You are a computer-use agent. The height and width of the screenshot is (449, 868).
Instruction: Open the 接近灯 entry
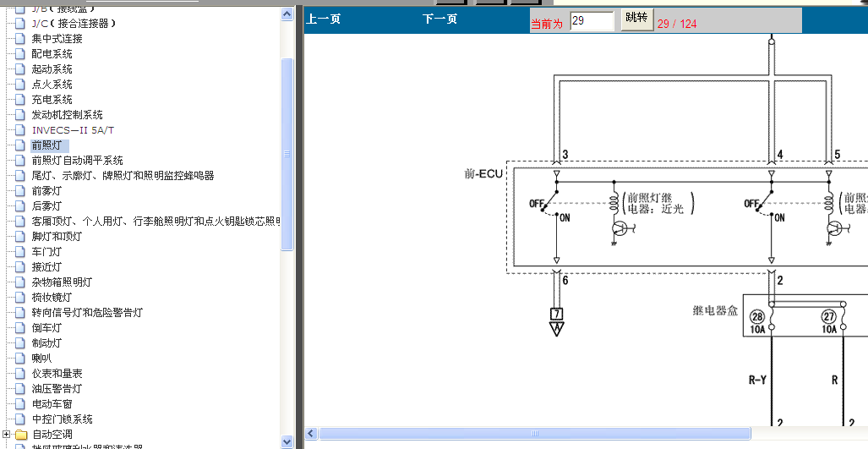click(x=47, y=267)
